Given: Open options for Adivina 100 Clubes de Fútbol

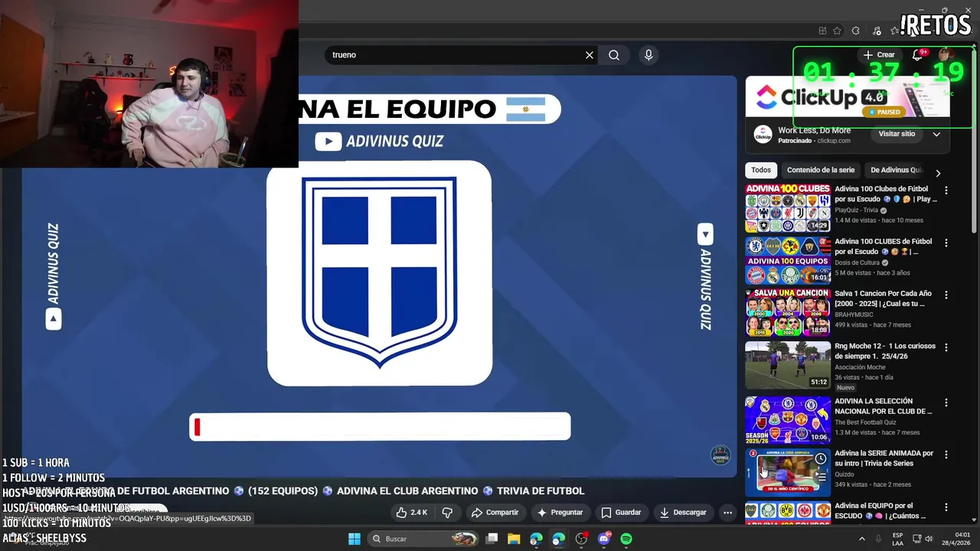Looking at the screenshot, I should click(x=946, y=191).
